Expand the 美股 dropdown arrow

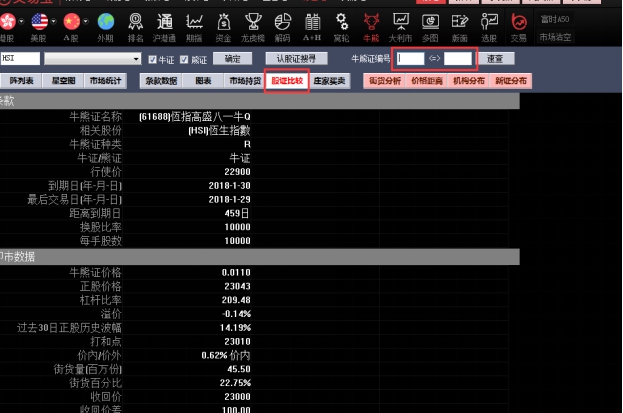click(53, 20)
